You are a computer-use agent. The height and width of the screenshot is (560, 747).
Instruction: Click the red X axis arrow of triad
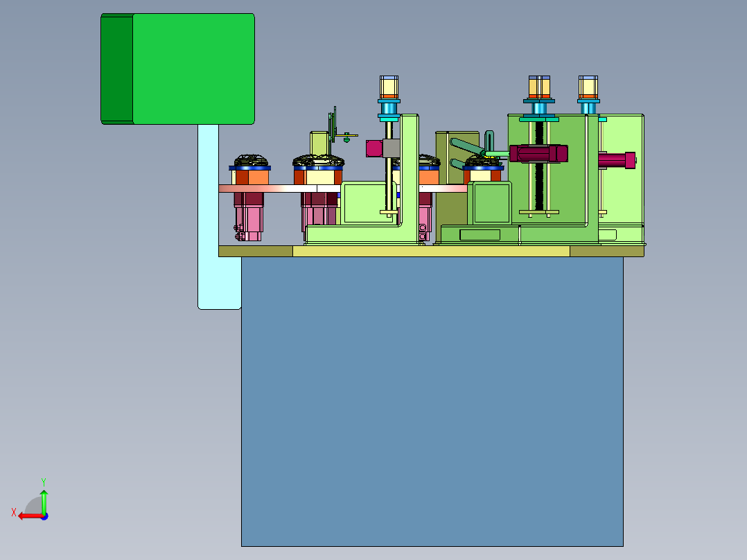pyautogui.click(x=30, y=516)
